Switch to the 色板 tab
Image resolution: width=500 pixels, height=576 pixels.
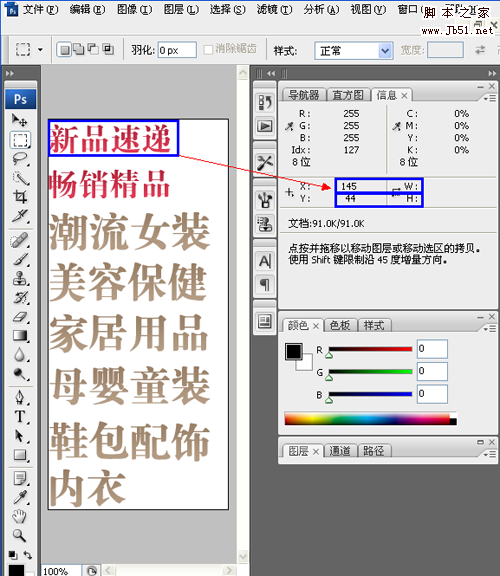pos(340,325)
